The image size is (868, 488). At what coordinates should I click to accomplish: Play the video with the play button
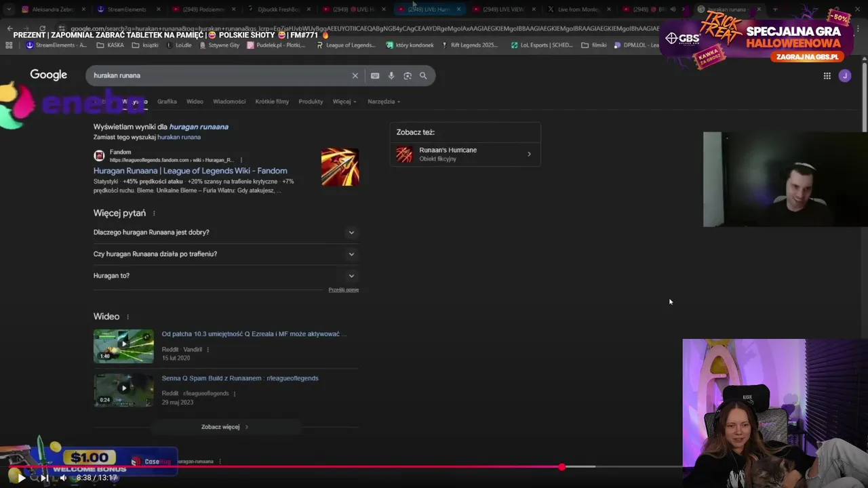click(x=21, y=478)
